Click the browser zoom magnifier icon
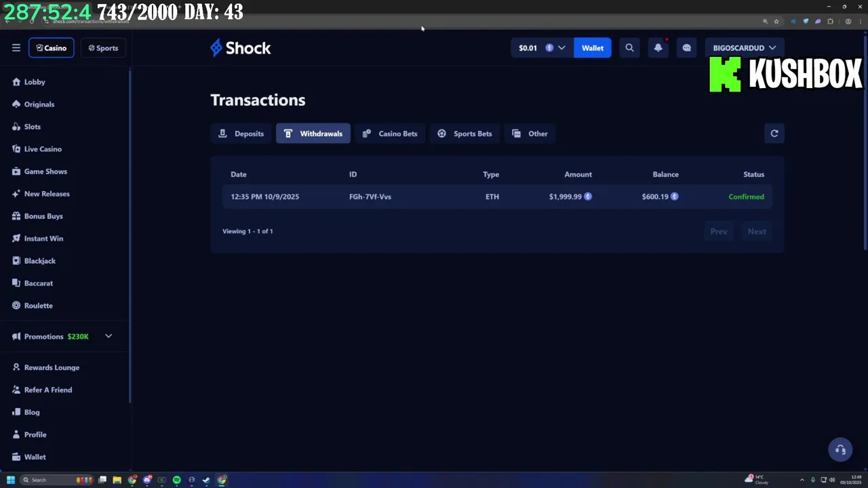Image resolution: width=868 pixels, height=488 pixels. tap(765, 21)
